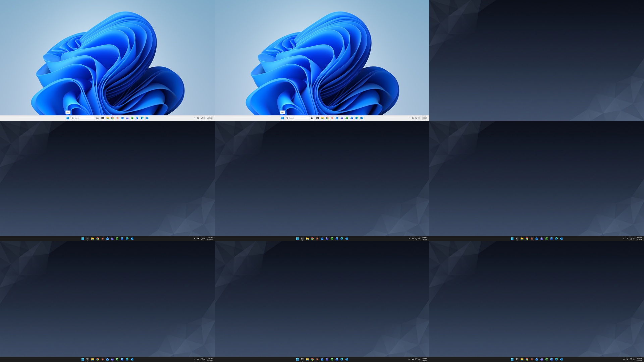Launch Chrome from top-left screen taskbar
Viewport: 644px width, 362px height.
[x=112, y=118]
